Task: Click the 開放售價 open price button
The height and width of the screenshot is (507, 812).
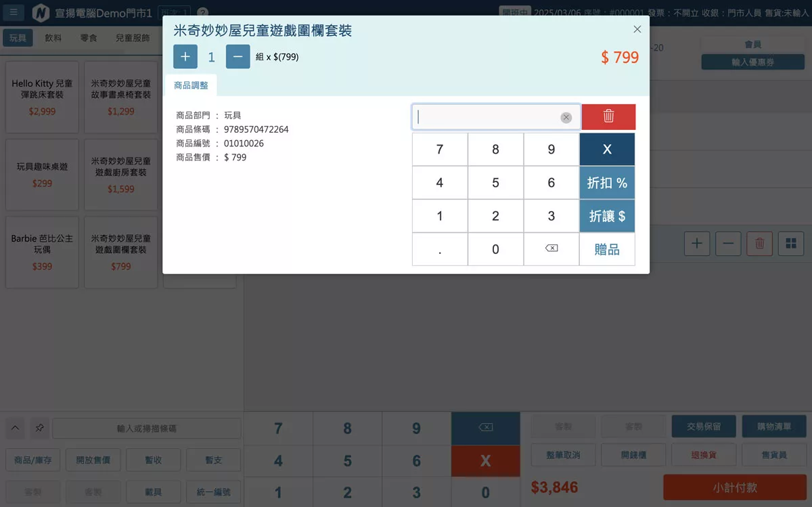Action: pyautogui.click(x=93, y=460)
